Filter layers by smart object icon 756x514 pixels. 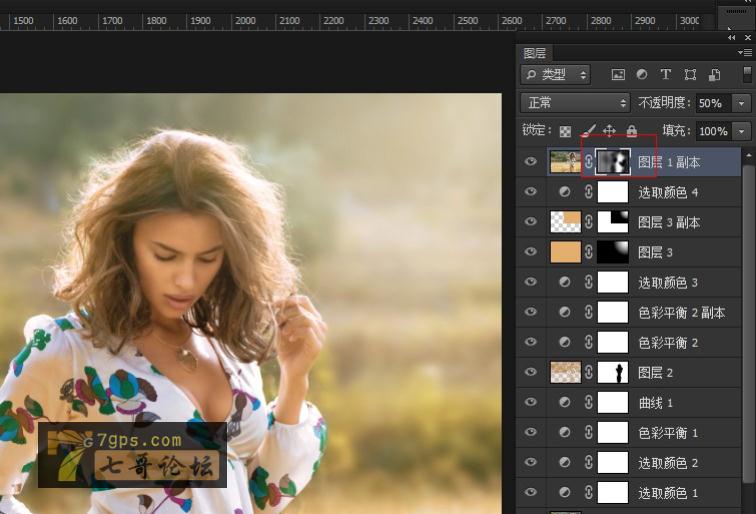point(715,74)
